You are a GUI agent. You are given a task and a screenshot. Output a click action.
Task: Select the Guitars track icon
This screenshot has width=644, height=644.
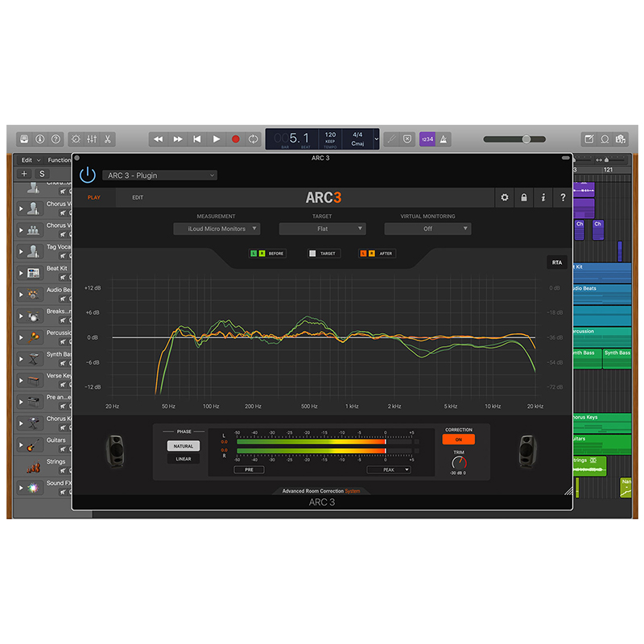(x=33, y=445)
